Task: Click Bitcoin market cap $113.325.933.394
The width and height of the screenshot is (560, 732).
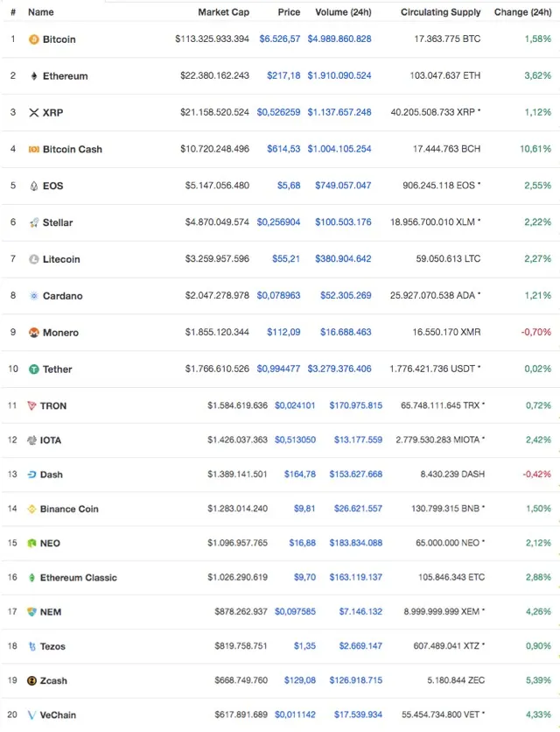Action: pos(213,39)
